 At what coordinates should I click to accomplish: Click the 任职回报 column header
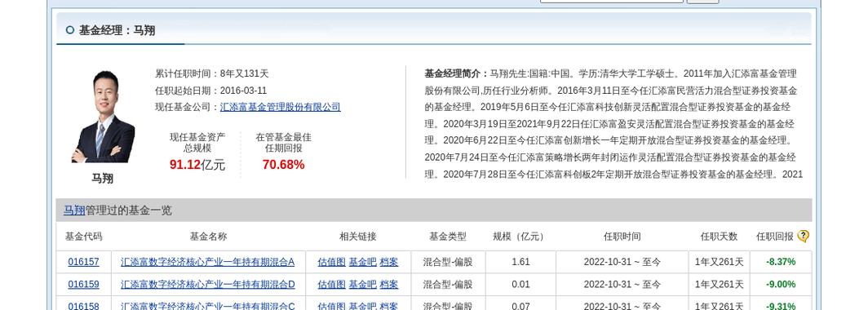click(775, 237)
